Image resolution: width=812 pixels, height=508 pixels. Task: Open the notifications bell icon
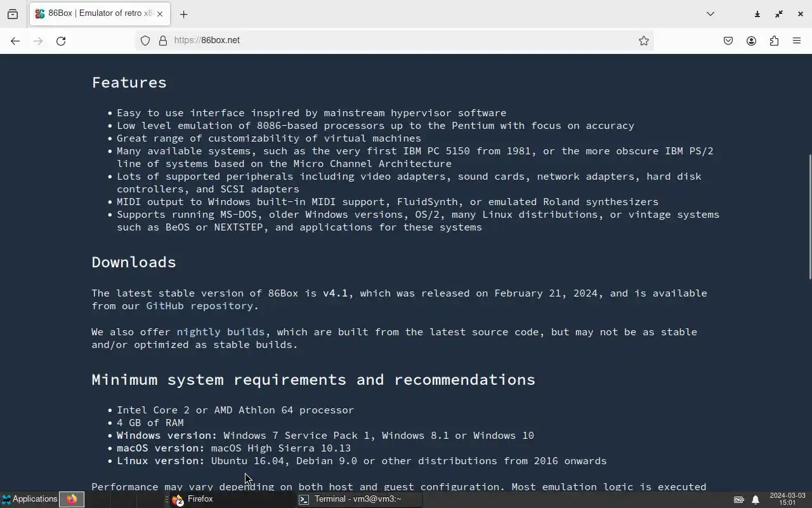tap(756, 500)
